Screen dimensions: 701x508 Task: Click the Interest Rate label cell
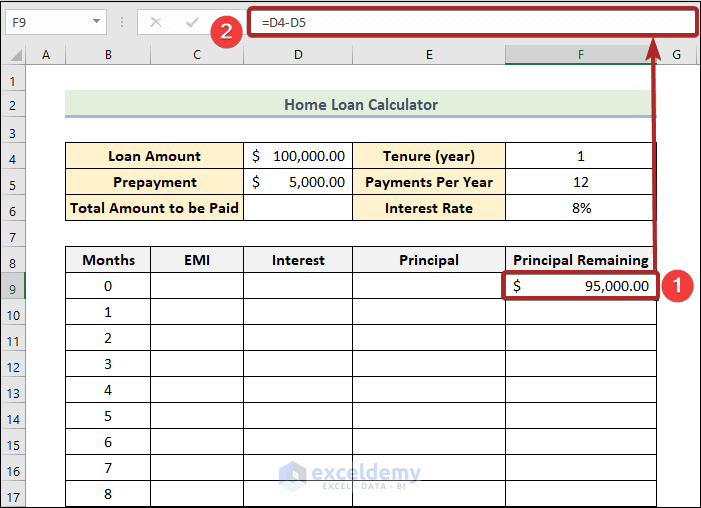[x=429, y=208]
